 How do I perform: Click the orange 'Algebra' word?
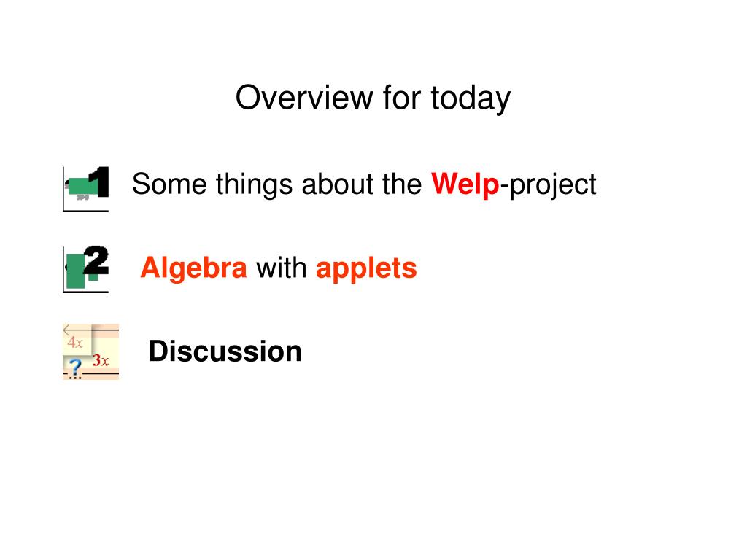pyautogui.click(x=194, y=268)
